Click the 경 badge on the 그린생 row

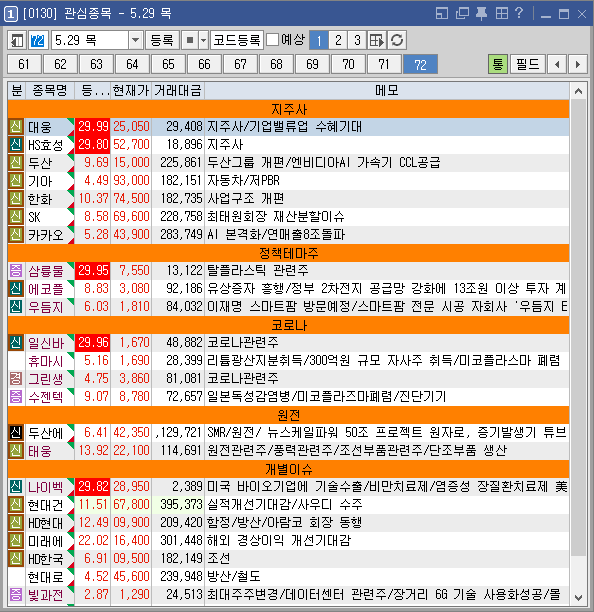click(16, 378)
